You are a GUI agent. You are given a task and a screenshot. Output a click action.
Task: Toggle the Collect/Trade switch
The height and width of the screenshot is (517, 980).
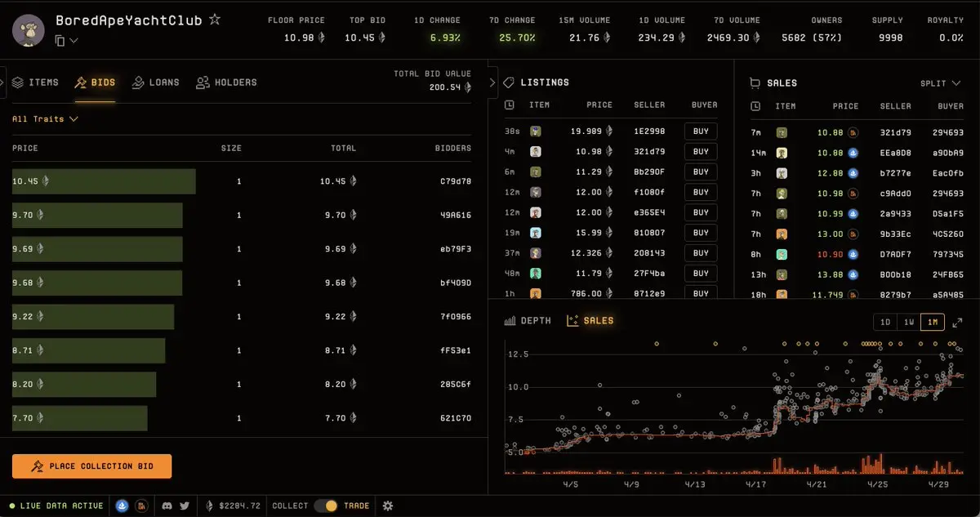coord(326,506)
